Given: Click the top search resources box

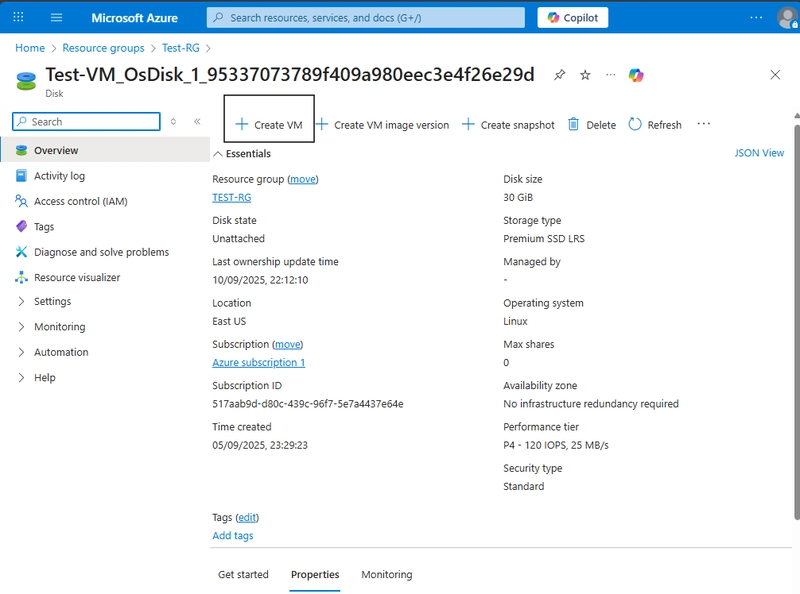Looking at the screenshot, I should [x=366, y=18].
